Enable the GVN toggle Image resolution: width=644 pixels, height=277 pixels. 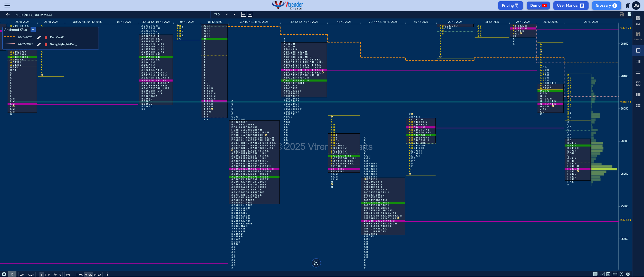coord(31,275)
